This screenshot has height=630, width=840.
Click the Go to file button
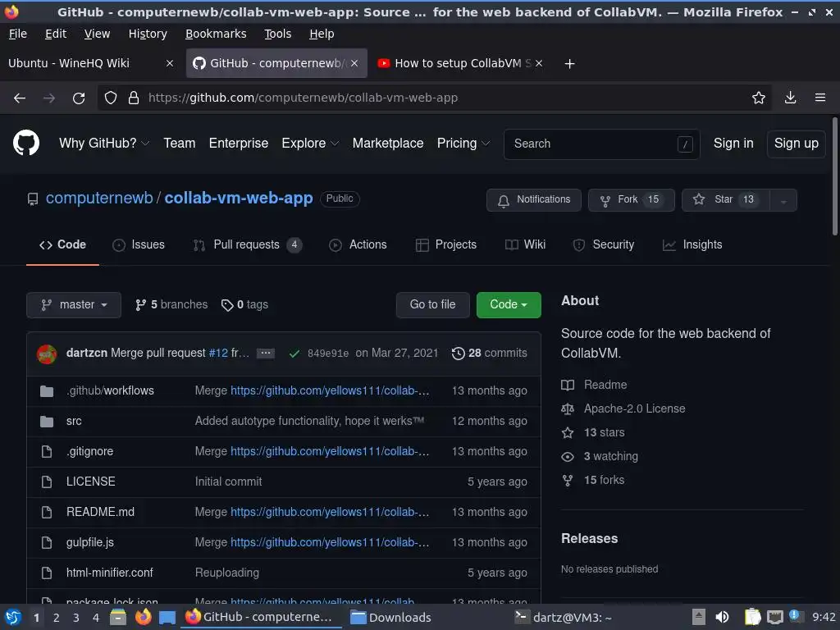[433, 305]
